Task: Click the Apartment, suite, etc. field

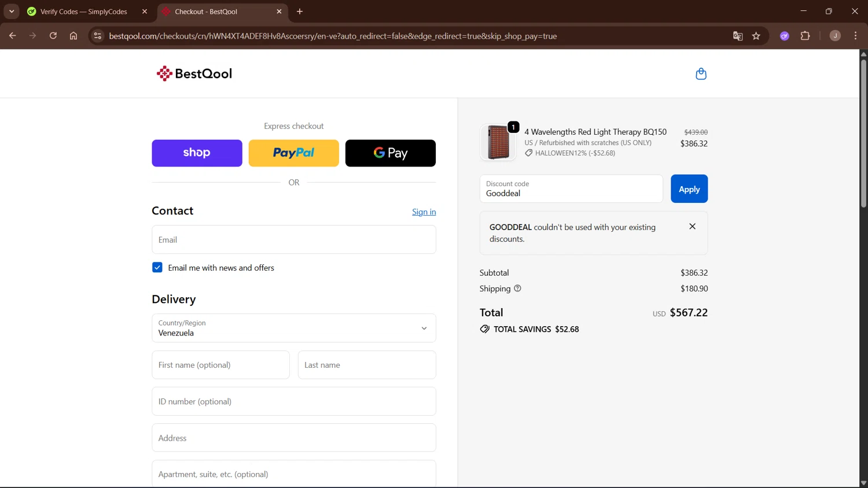Action: point(294,474)
